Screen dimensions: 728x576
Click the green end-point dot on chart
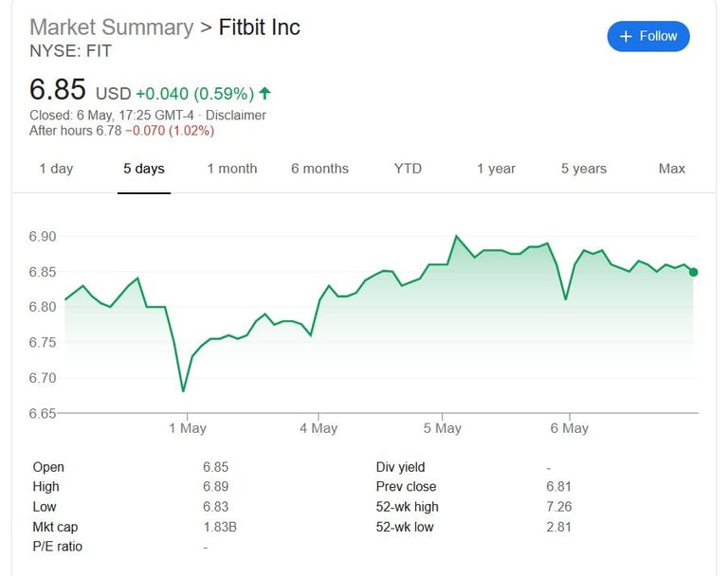pos(694,272)
